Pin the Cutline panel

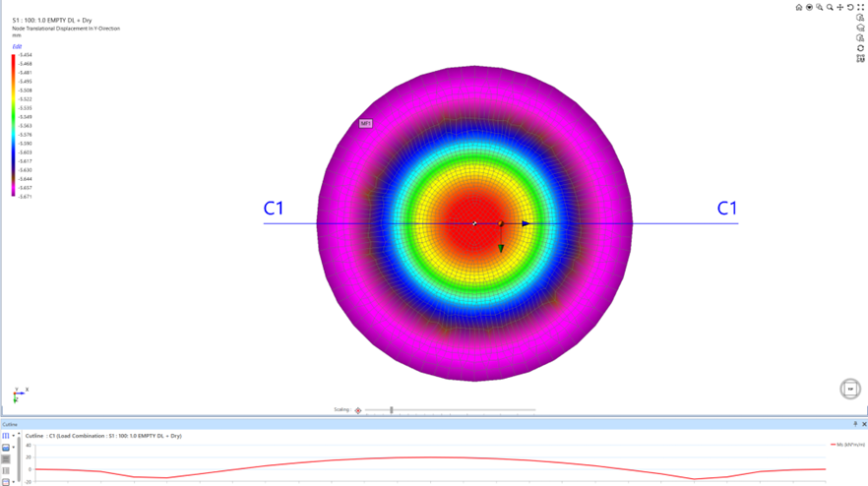pos(855,424)
